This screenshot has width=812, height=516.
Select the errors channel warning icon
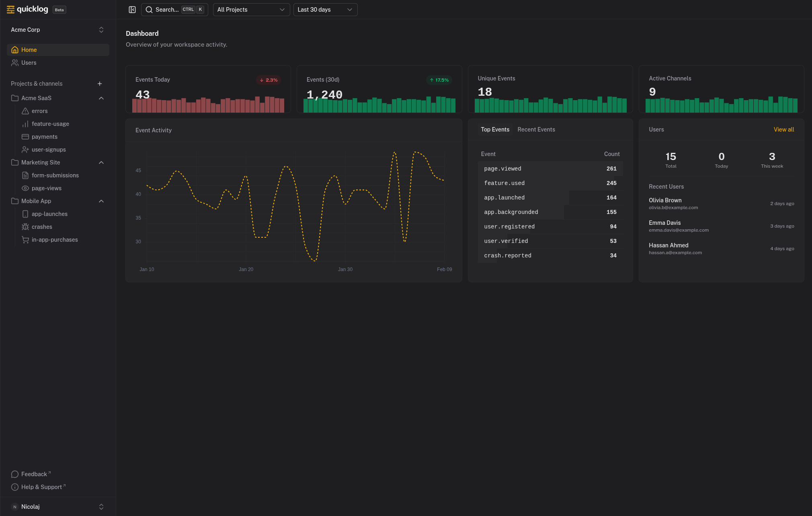[25, 111]
